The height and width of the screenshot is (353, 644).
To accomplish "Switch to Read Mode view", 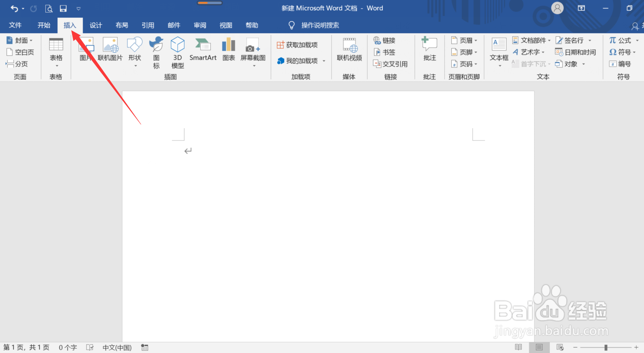I will click(518, 347).
